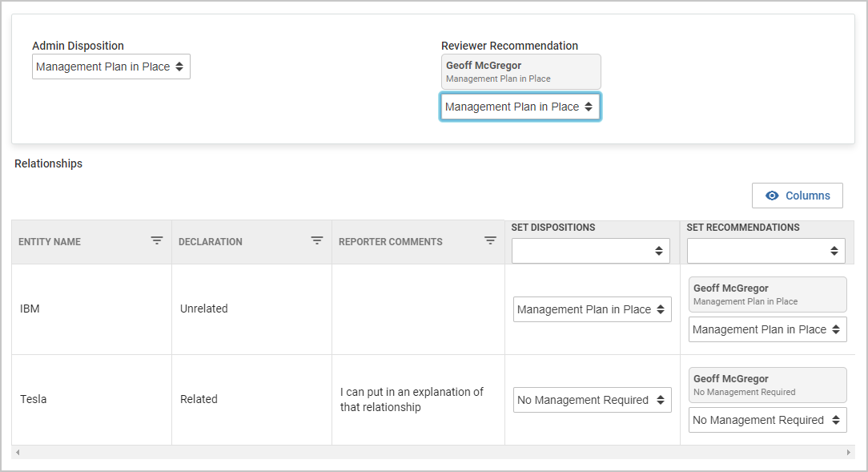This screenshot has height=472, width=868.
Task: Click the Declaration column filter icon
Action: 317,240
